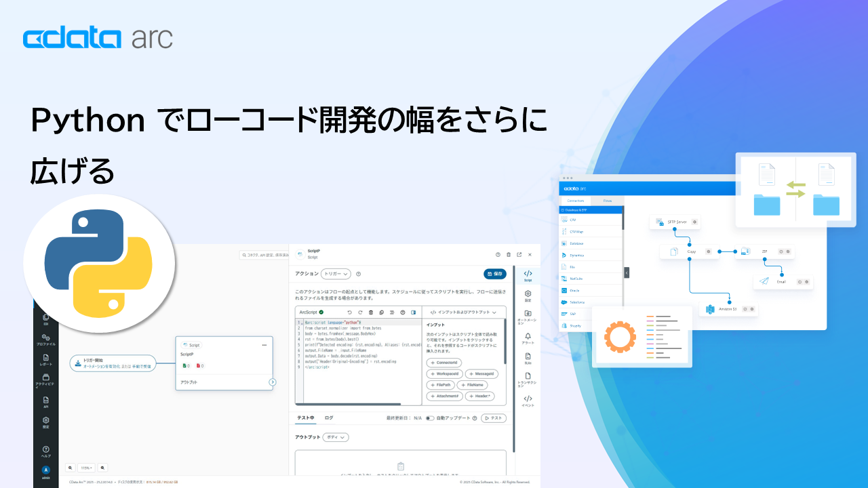Select the CSV connector in the list
The width and height of the screenshot is (868, 488).
pyautogui.click(x=591, y=220)
